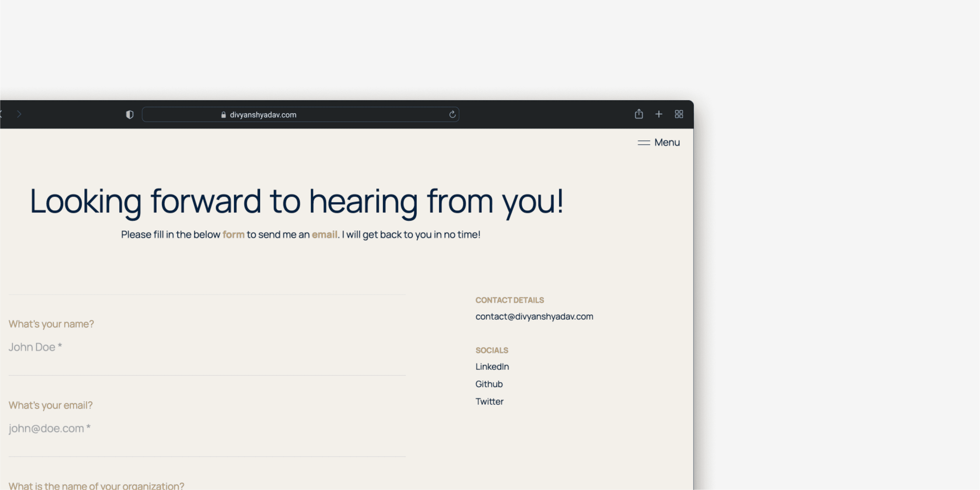
Task: Open the privacy shield report icon
Action: [130, 115]
